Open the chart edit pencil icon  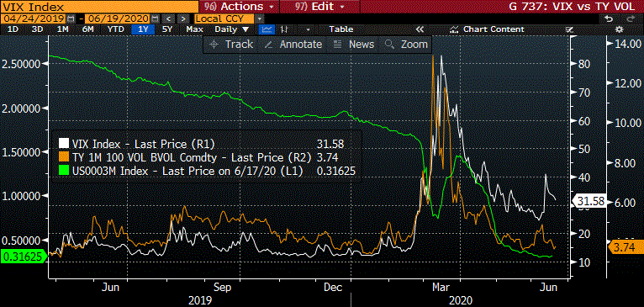(x=569, y=29)
